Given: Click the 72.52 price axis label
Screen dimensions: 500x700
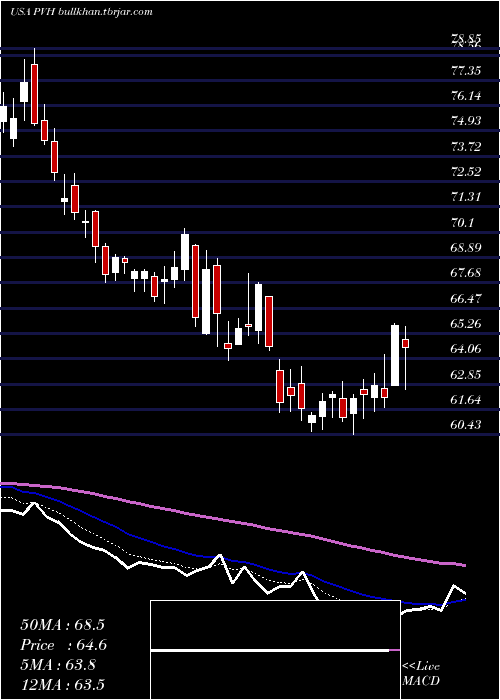Looking at the screenshot, I should coord(467,172).
